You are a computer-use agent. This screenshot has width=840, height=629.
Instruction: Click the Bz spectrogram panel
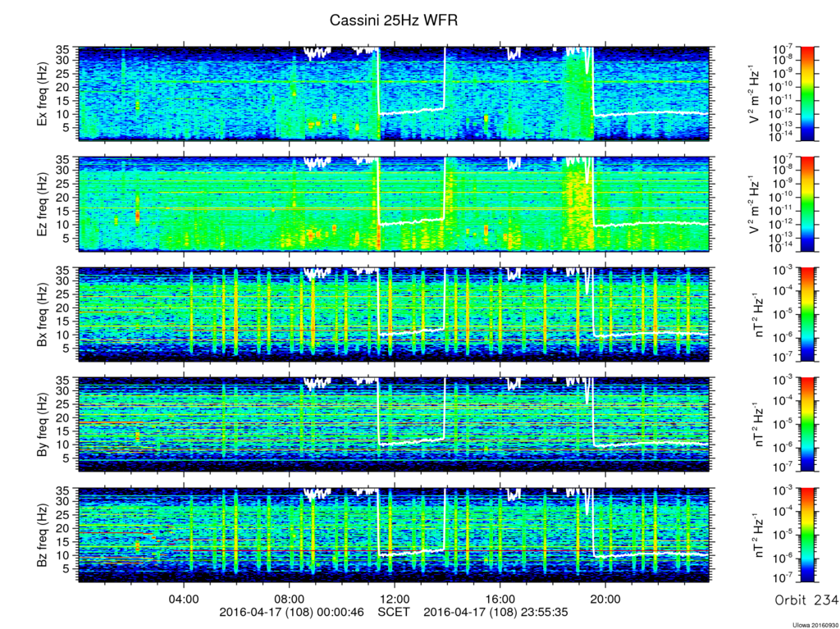[394, 534]
